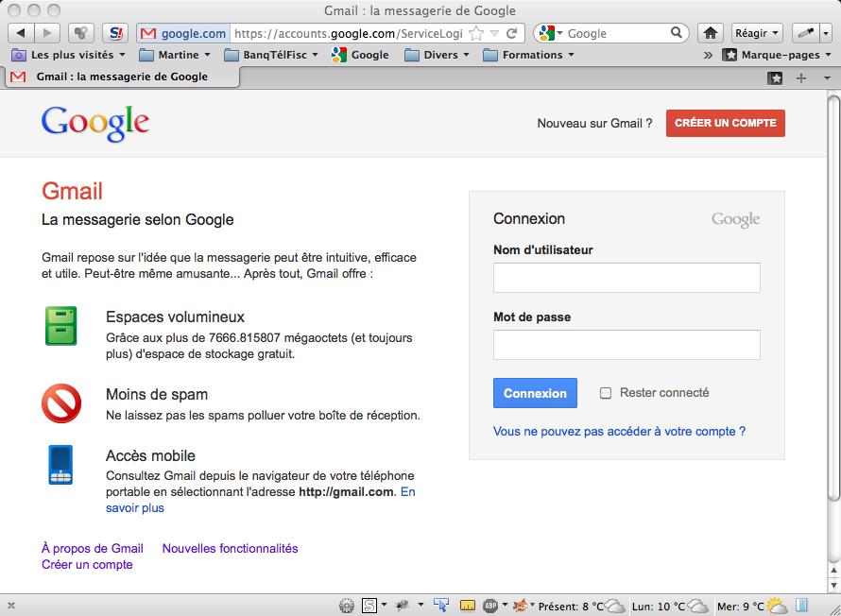Open the Formations bookmarks folder
Image resolution: width=841 pixels, height=616 pixels.
click(x=528, y=55)
